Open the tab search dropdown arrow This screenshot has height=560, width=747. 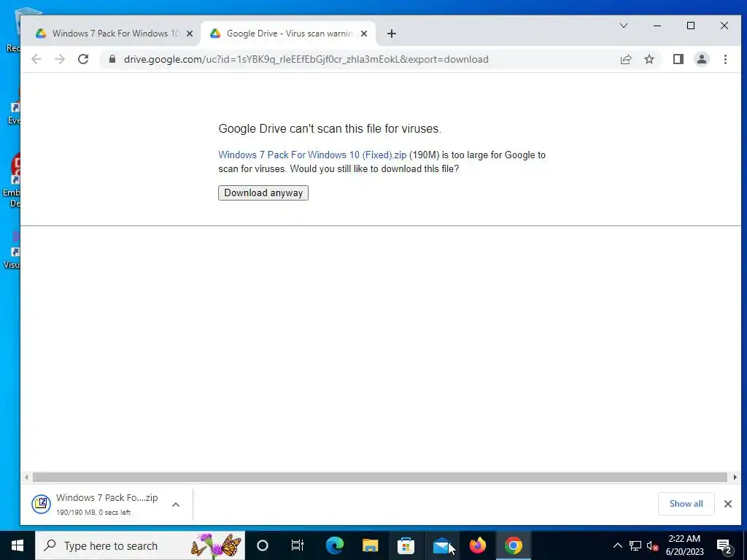pyautogui.click(x=624, y=26)
